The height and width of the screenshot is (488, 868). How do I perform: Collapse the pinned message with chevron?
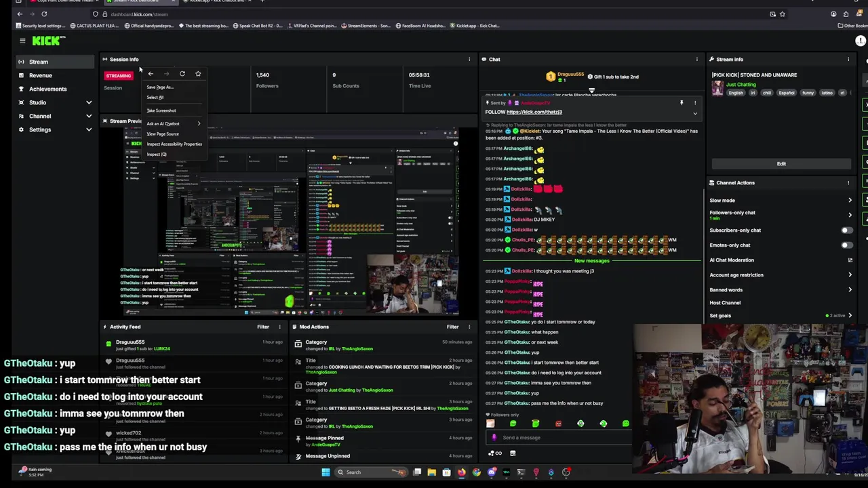pyautogui.click(x=694, y=114)
